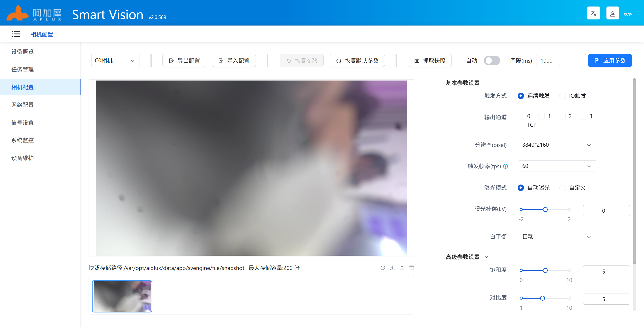
Task: Delete snapshot with trash icon
Action: 411,268
